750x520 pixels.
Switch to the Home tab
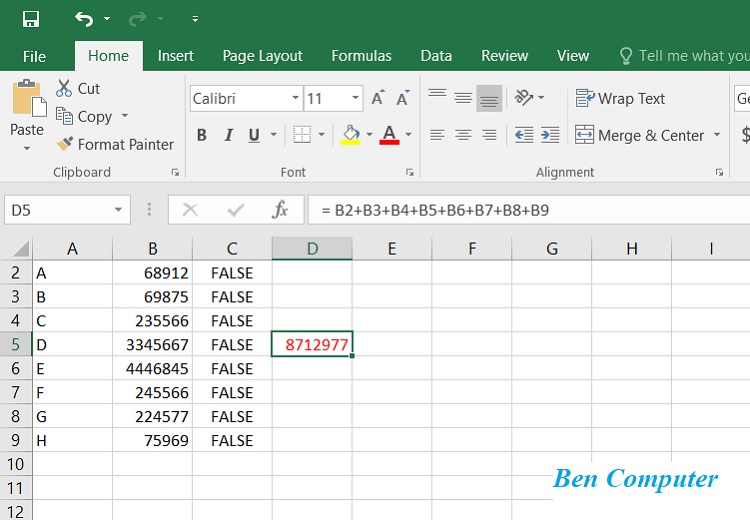(x=108, y=56)
